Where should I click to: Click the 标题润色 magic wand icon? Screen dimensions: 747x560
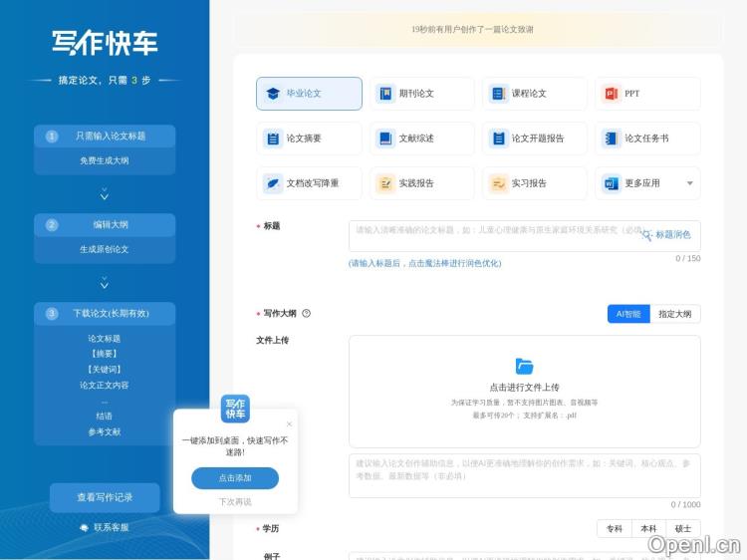pyautogui.click(x=647, y=235)
